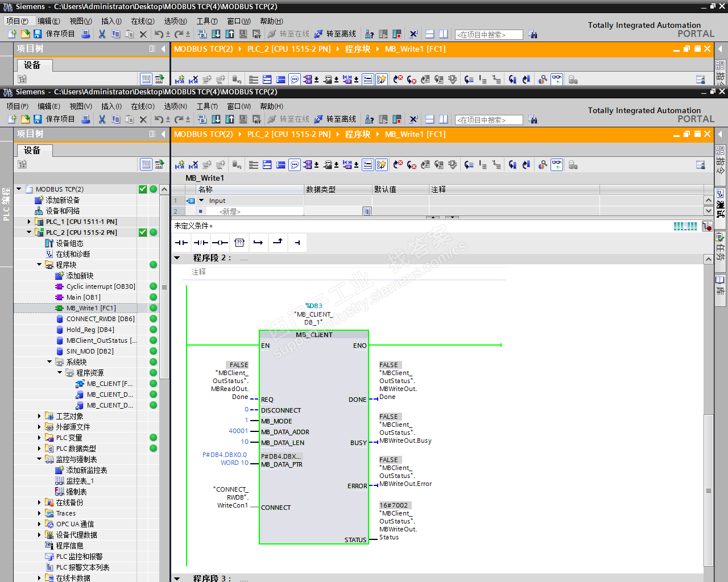Open 设备组态 device configuration
Image resolution: width=728 pixels, height=582 pixels.
click(69, 243)
